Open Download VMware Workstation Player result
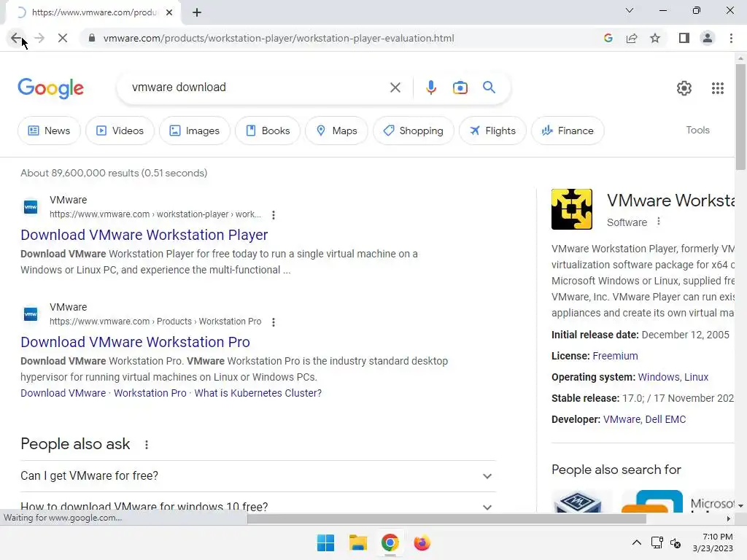Screen dimensions: 747x560 tap(144, 235)
